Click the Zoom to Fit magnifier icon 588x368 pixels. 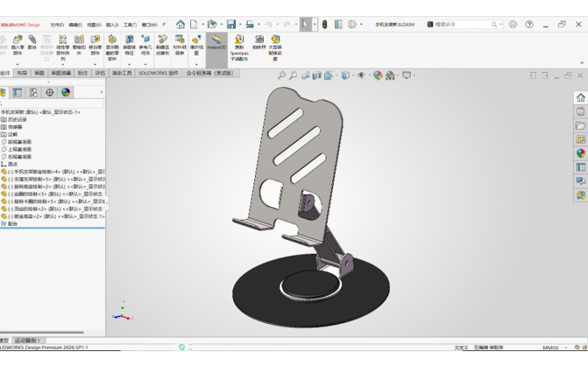(x=282, y=76)
